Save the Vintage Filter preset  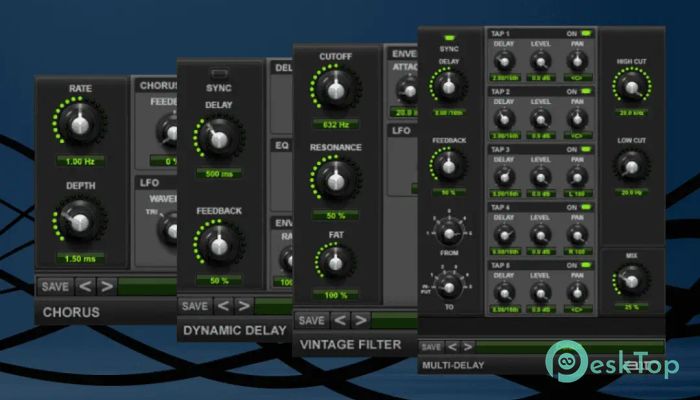tap(312, 320)
